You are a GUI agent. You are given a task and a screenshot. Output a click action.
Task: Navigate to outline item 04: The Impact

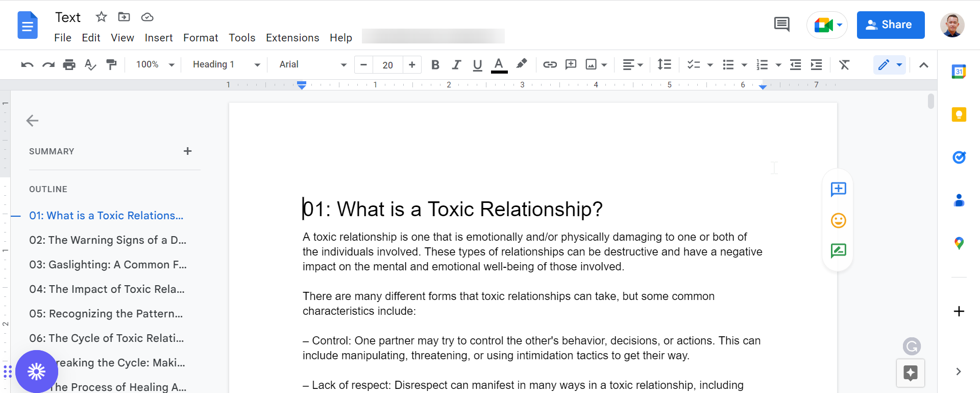pos(107,289)
